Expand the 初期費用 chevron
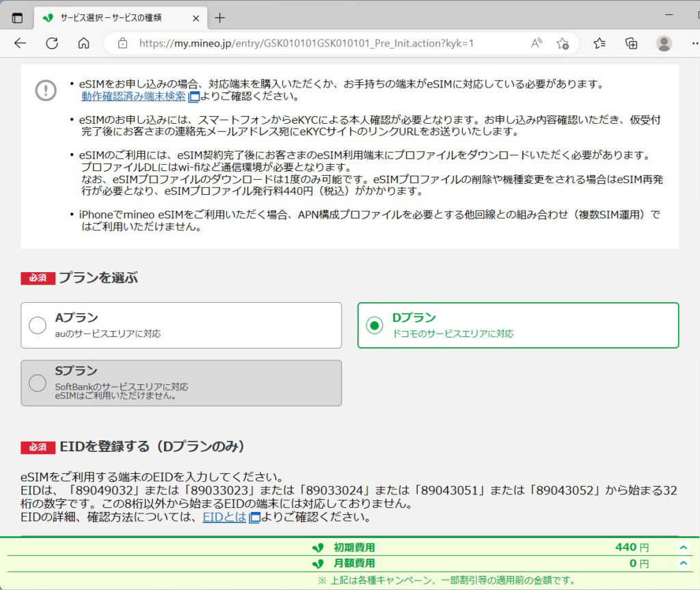 tap(683, 547)
